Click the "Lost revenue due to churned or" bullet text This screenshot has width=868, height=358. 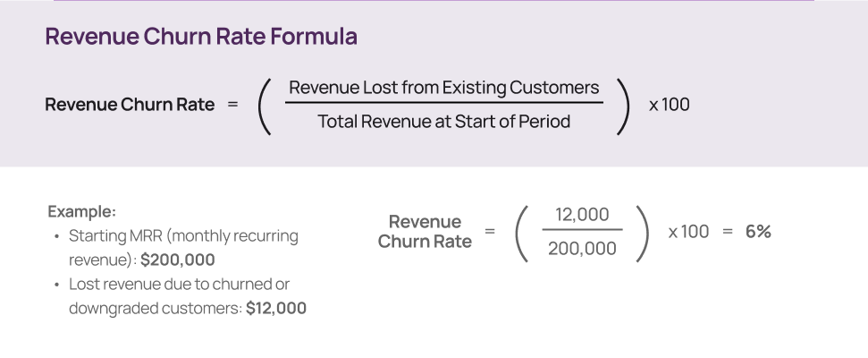(x=179, y=285)
